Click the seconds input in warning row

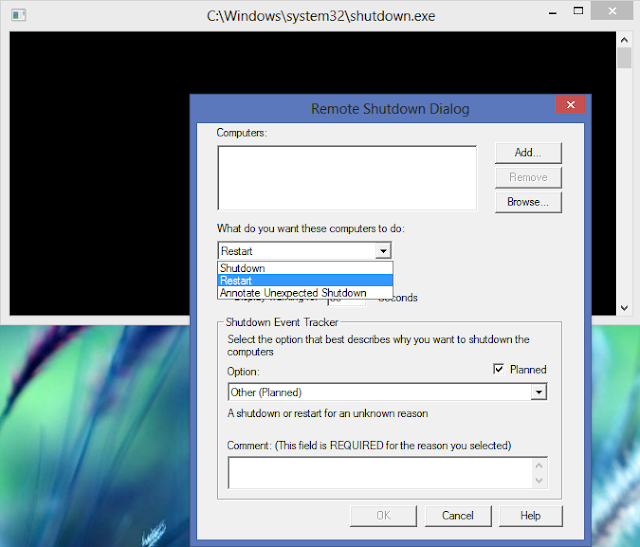coord(347,302)
